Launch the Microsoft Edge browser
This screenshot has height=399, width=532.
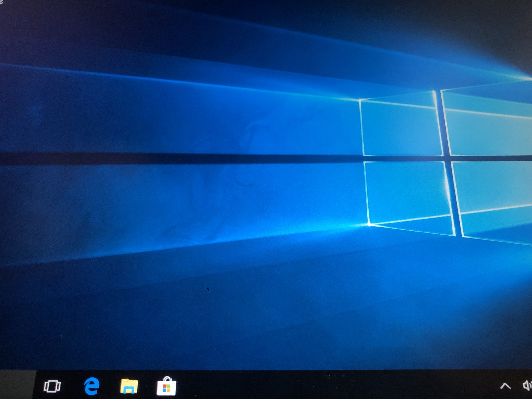(x=92, y=386)
